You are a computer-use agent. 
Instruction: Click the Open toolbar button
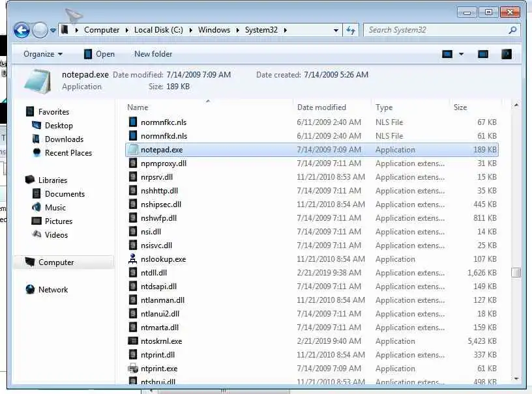pyautogui.click(x=99, y=54)
